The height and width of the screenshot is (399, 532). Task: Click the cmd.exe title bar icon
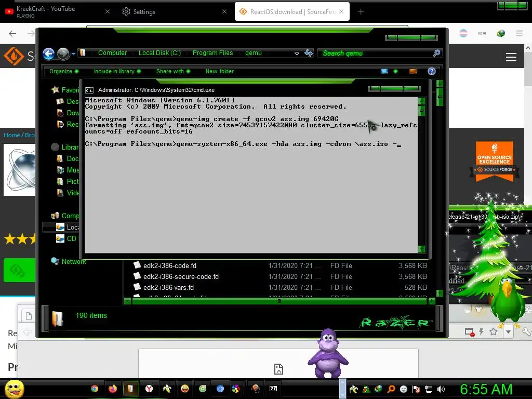(89, 90)
